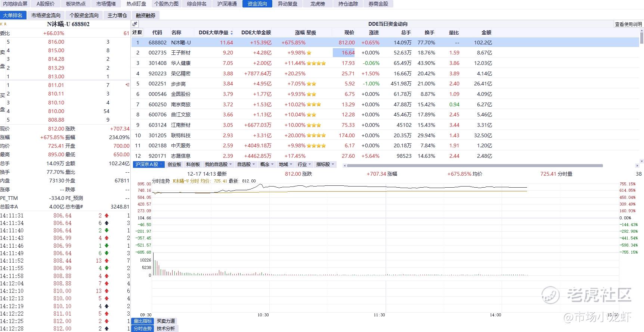Sort by the 换手 column header

point(430,32)
